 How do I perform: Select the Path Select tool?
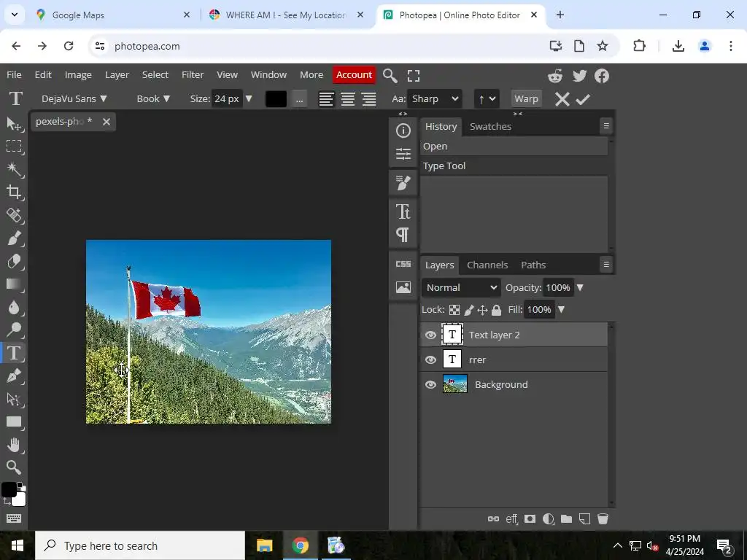click(14, 399)
